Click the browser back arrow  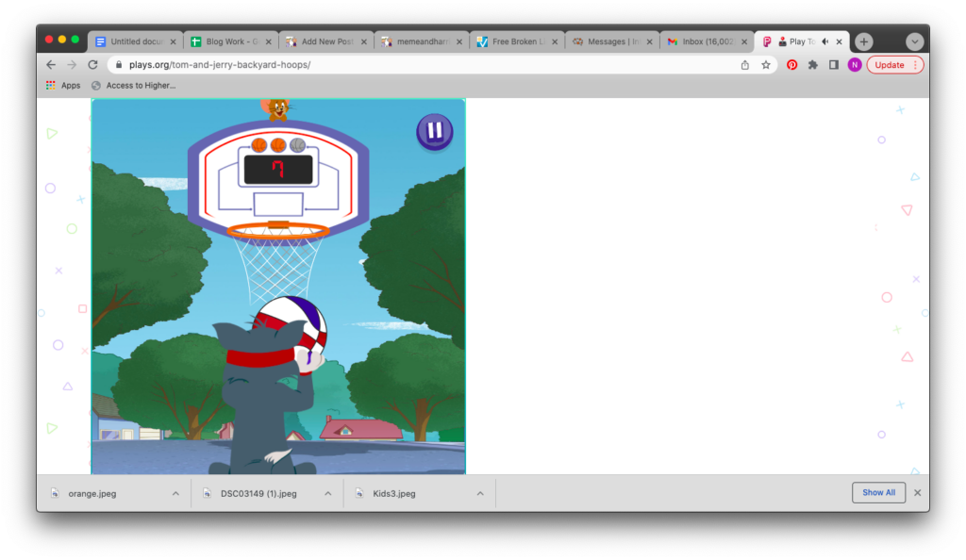coord(51,65)
